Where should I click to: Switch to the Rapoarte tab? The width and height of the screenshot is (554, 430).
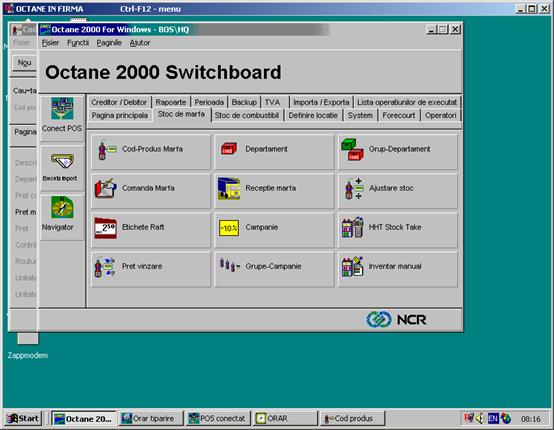[171, 102]
